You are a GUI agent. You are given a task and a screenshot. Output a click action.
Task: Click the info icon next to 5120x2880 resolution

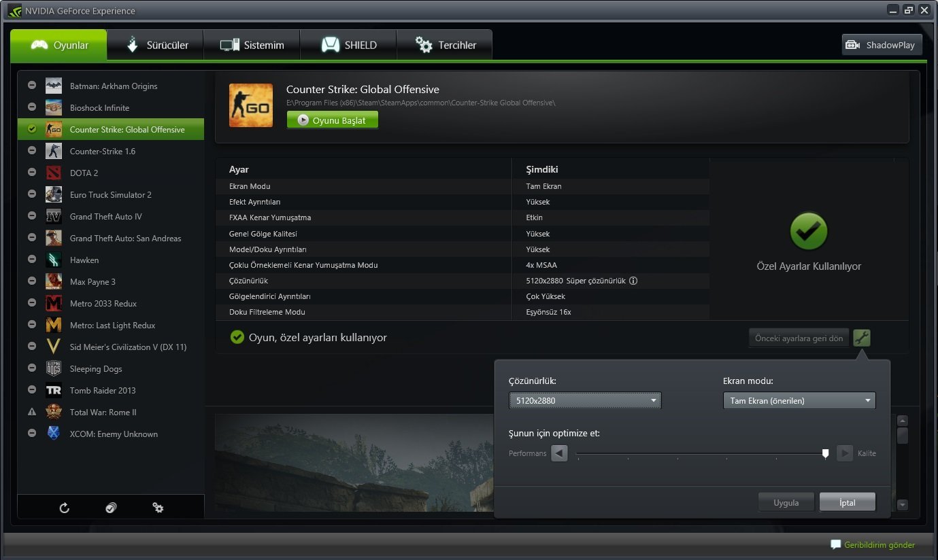click(633, 280)
